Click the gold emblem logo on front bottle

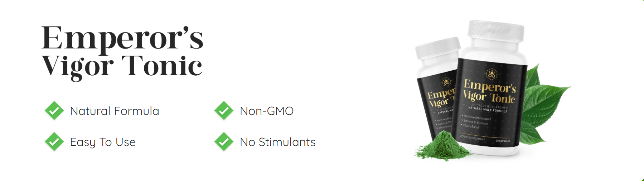pos(492,74)
